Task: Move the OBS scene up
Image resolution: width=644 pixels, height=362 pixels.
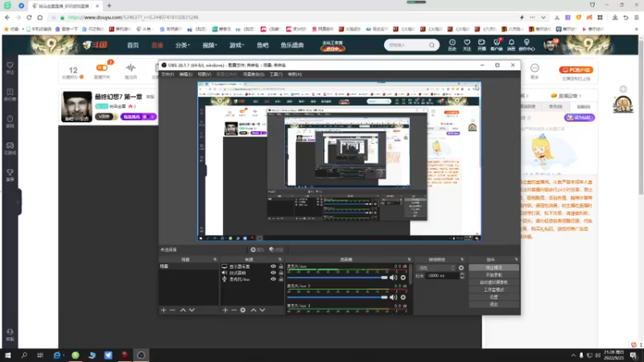Action: pos(184,311)
